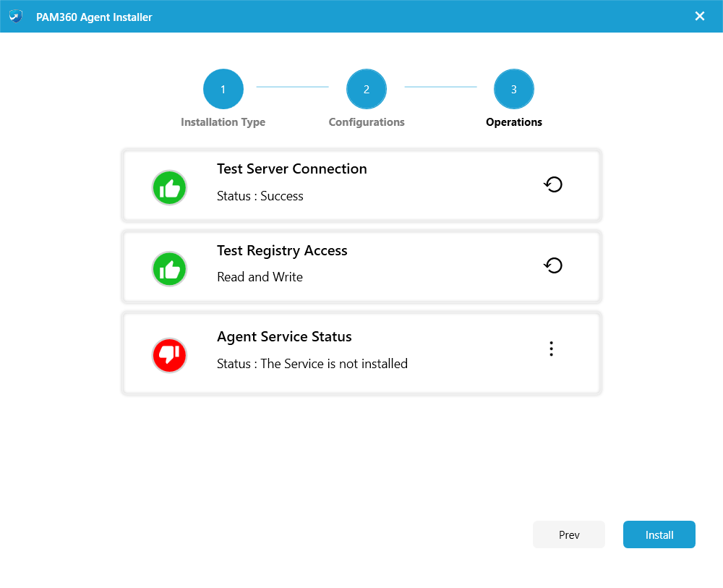Click the Installation Type step label

[x=223, y=122]
